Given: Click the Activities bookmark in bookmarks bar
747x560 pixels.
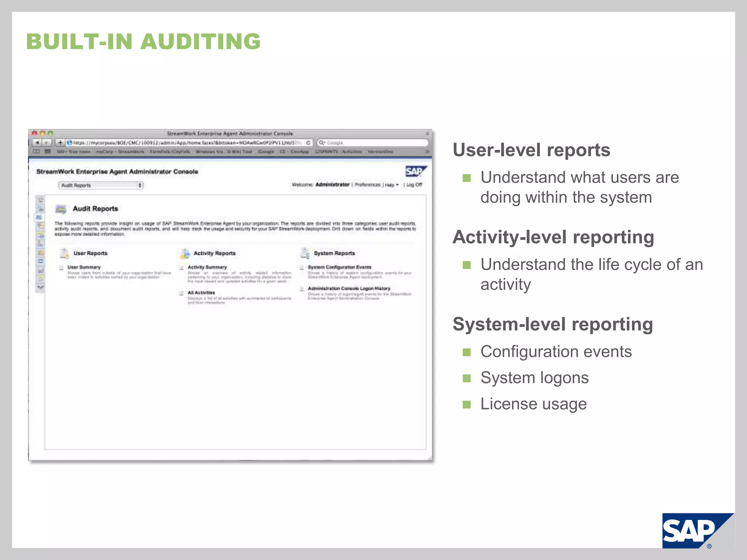Looking at the screenshot, I should pyautogui.click(x=352, y=152).
